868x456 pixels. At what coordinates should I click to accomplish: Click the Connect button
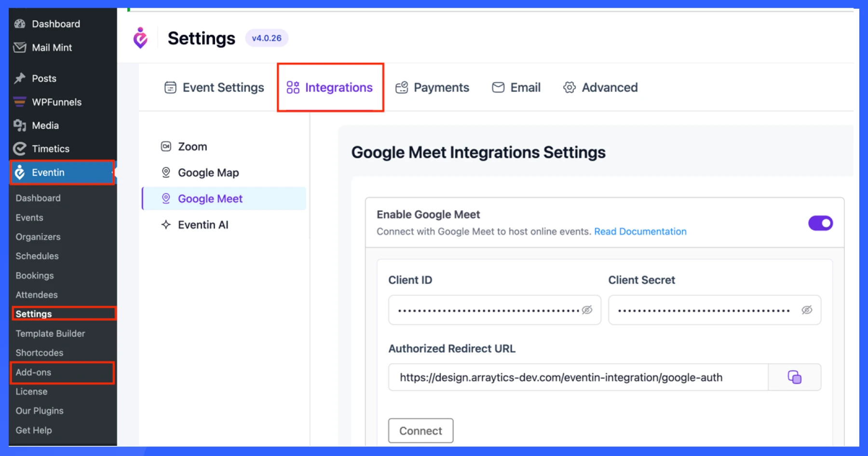tap(420, 430)
